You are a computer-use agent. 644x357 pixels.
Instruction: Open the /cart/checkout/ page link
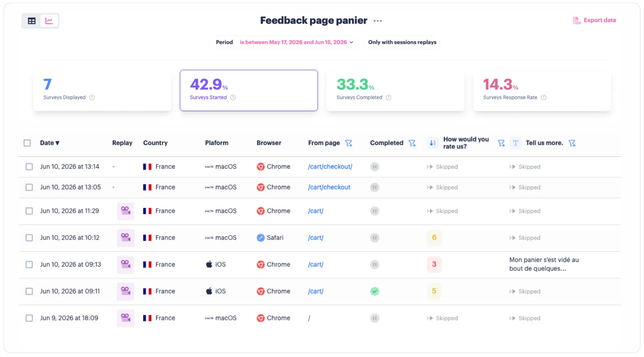pyautogui.click(x=330, y=167)
